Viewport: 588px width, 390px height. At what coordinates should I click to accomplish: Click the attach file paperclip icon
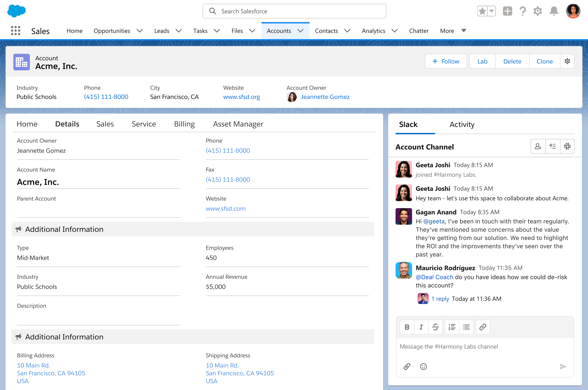tap(407, 366)
